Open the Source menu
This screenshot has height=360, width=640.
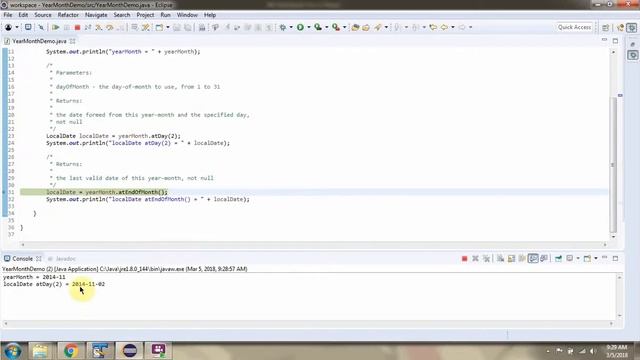point(43,15)
